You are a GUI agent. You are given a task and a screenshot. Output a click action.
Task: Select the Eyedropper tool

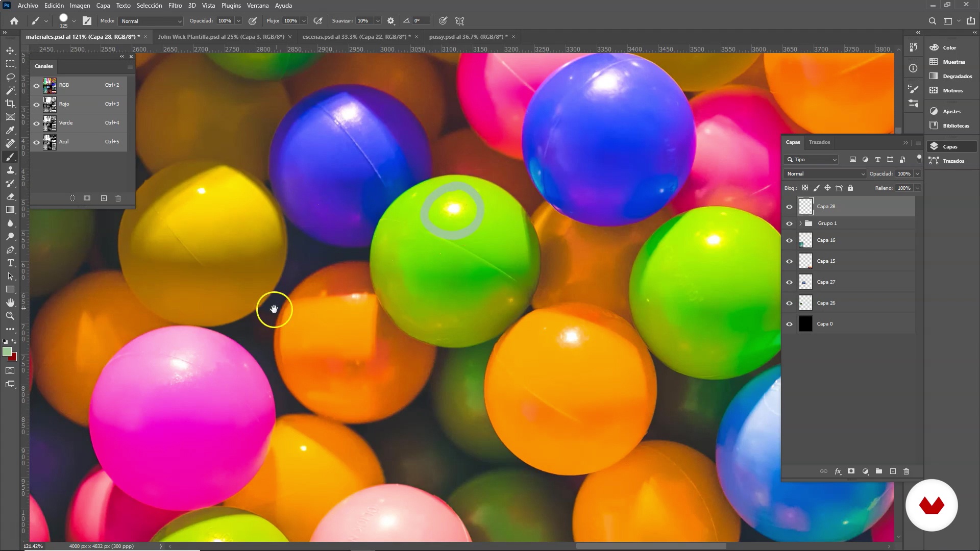(10, 130)
